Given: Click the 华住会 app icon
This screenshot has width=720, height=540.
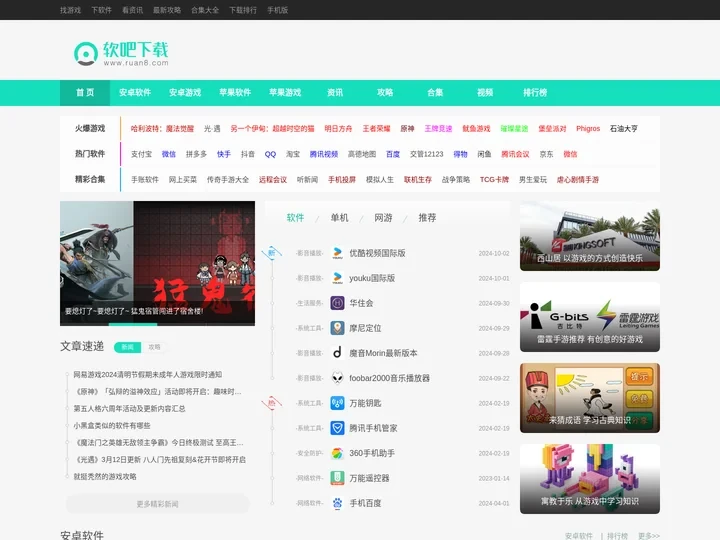Looking at the screenshot, I should pos(338,303).
